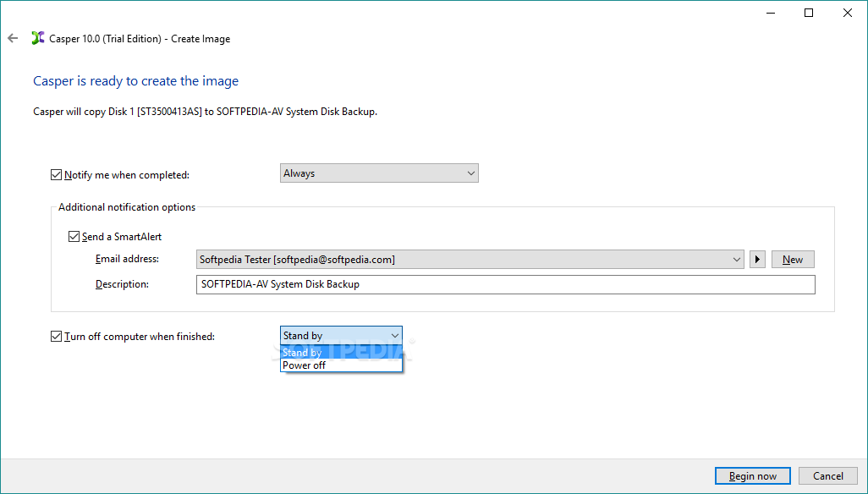Click the 'Casper is ready to create the image' heading

(135, 80)
